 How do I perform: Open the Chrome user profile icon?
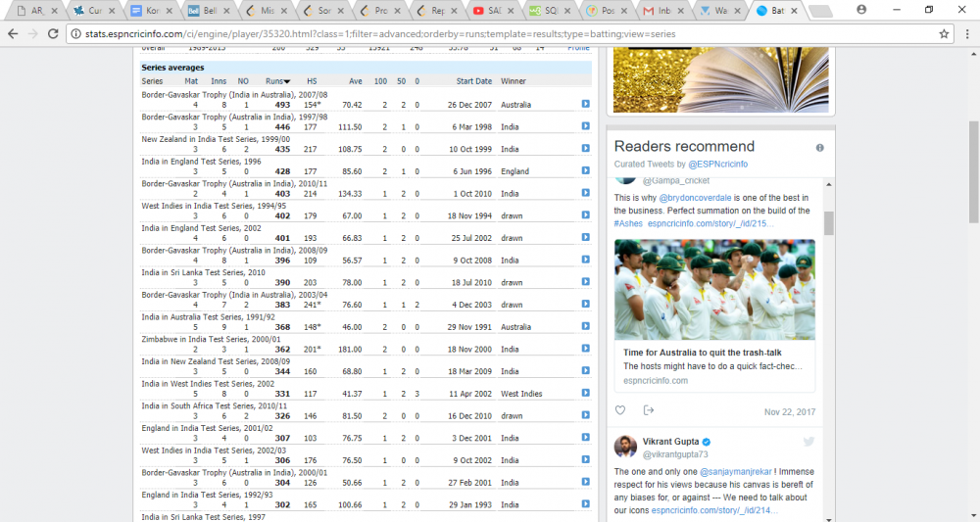pyautogui.click(x=861, y=10)
